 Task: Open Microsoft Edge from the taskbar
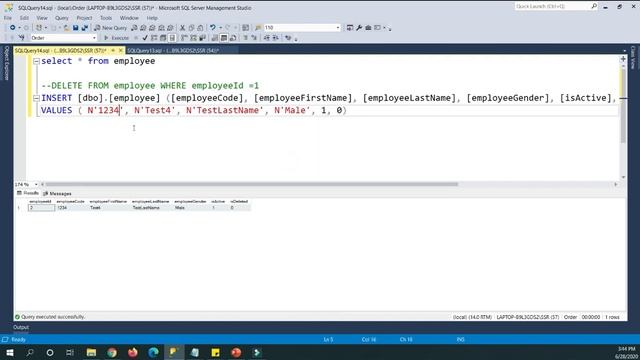coord(153,352)
